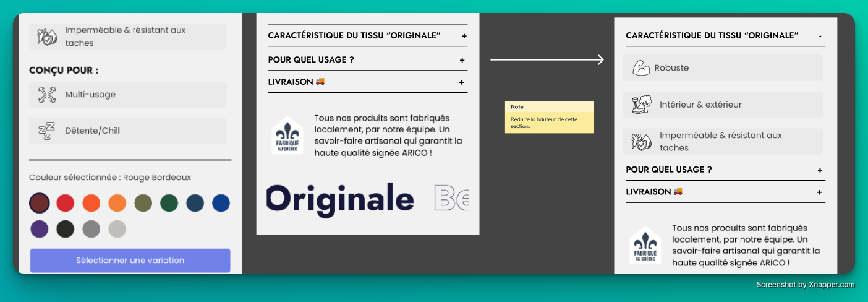The height and width of the screenshot is (302, 868).
Task: Click the Couleur sélectionnée : Rouge Bordeaux label
Action: click(110, 178)
